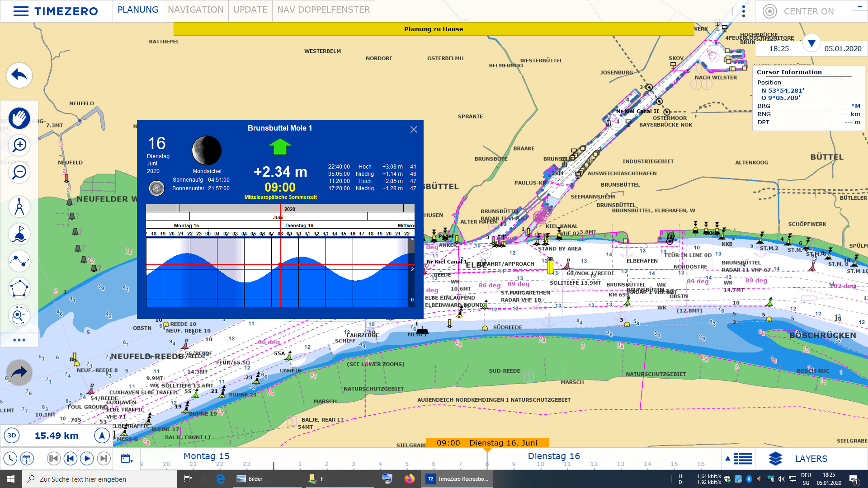Select the divider measure tool
This screenshot has width=868, height=488.
(x=19, y=207)
